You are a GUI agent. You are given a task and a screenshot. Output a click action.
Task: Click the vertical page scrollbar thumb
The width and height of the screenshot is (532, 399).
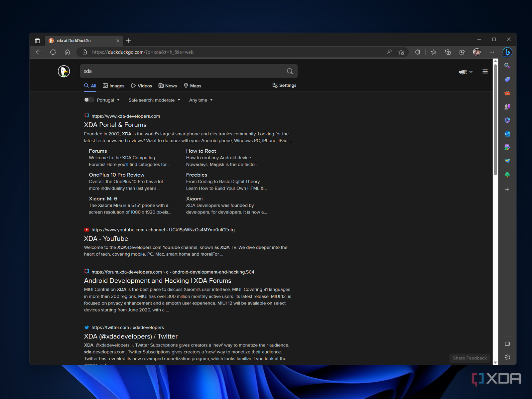[495, 120]
